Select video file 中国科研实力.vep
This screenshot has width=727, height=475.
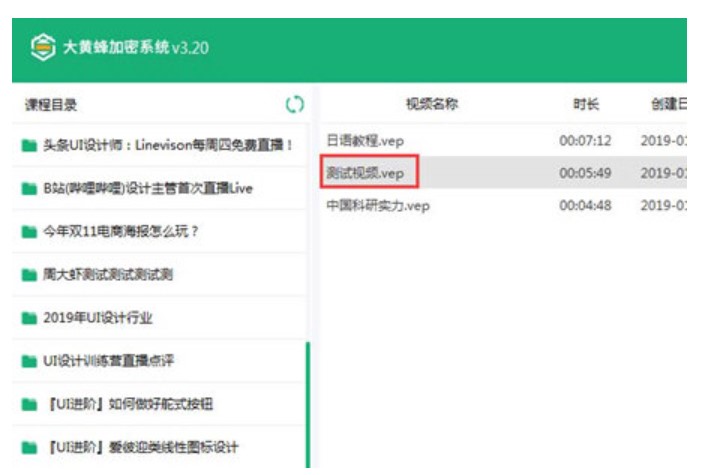click(378, 205)
